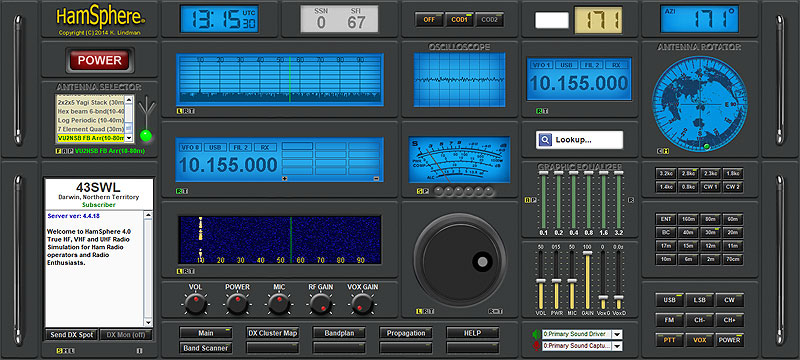Click the waterfall spectrum display
The height and width of the screenshot is (360, 800).
pos(280,240)
